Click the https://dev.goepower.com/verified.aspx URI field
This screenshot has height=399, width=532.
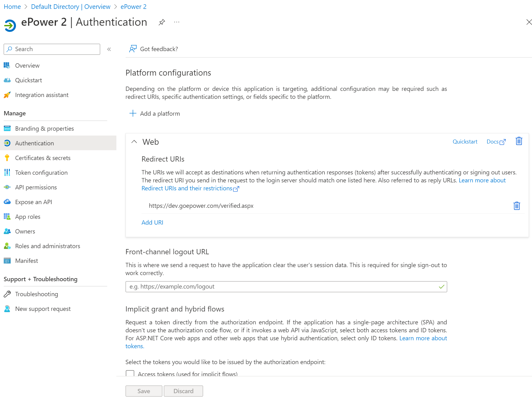point(326,206)
